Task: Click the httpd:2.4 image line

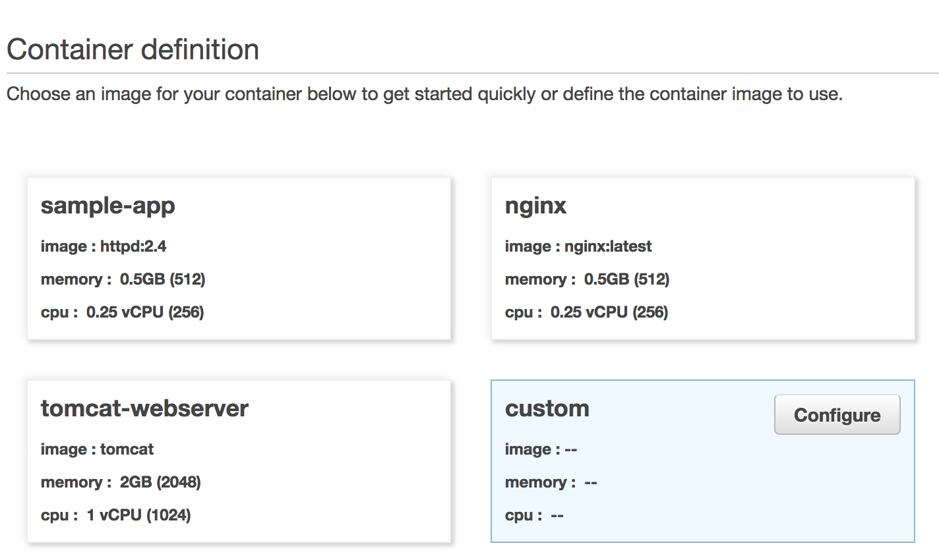Action: 104,246
